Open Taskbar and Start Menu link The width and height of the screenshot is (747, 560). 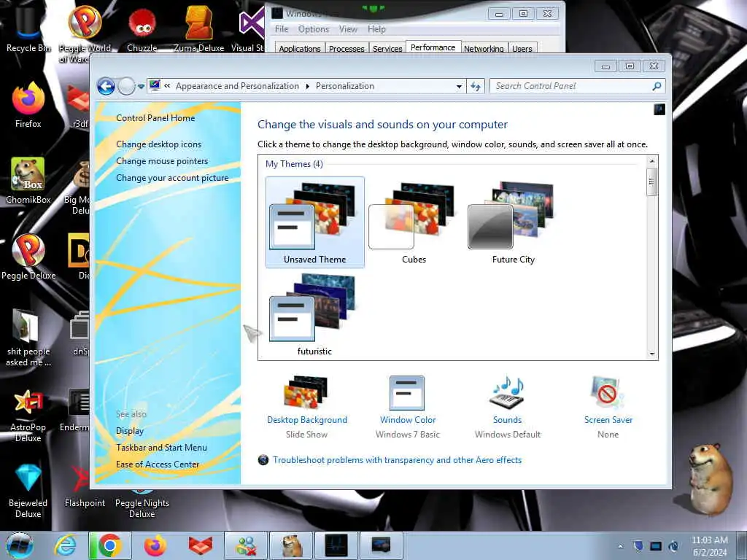point(161,448)
